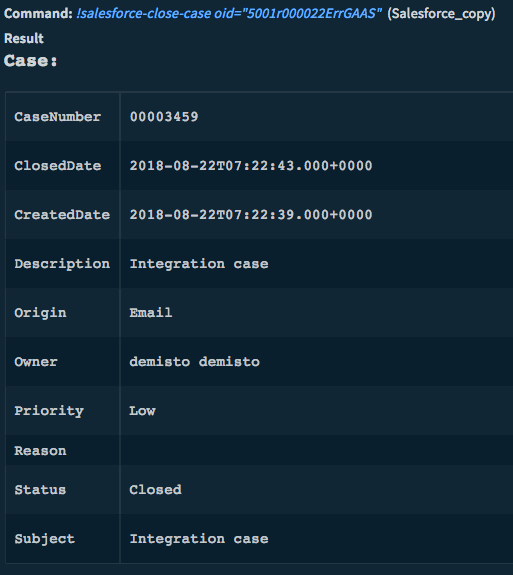Click the CreatedDate field label
513x575 pixels.
click(x=62, y=215)
